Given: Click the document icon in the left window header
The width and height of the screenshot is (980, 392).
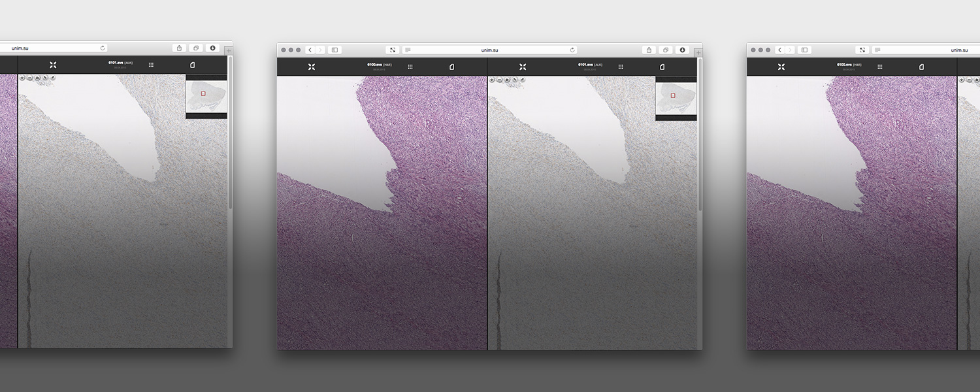Looking at the screenshot, I should pyautogui.click(x=192, y=65).
